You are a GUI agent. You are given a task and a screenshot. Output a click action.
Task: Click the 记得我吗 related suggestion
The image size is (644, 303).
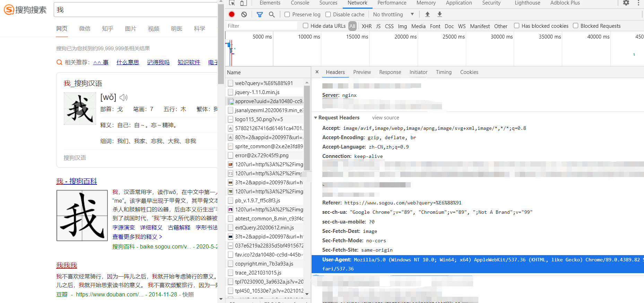[x=158, y=62]
